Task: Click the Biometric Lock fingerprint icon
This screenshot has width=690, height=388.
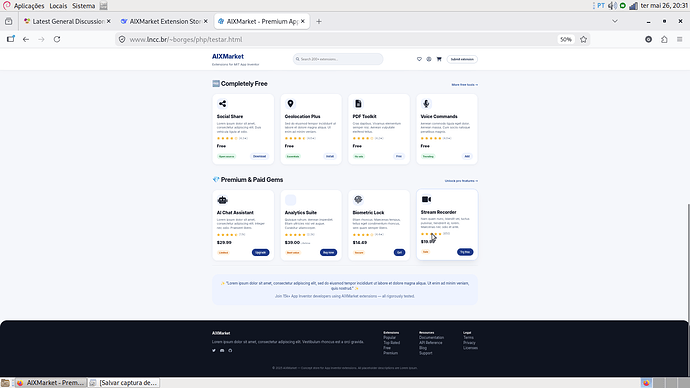Action: (x=358, y=200)
